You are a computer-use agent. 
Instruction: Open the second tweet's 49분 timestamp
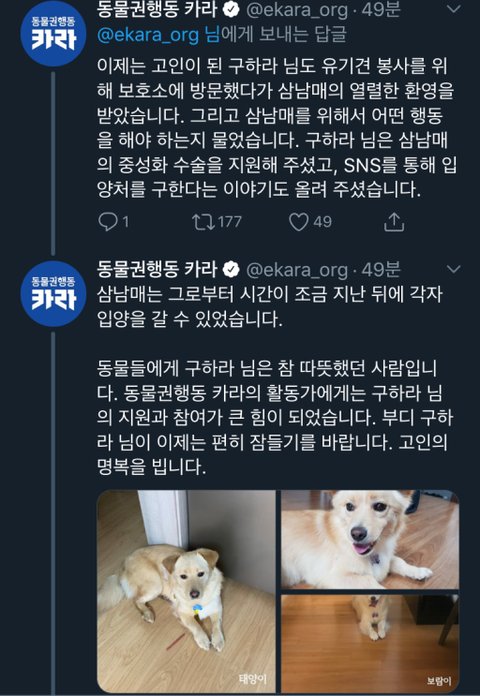pos(381,269)
